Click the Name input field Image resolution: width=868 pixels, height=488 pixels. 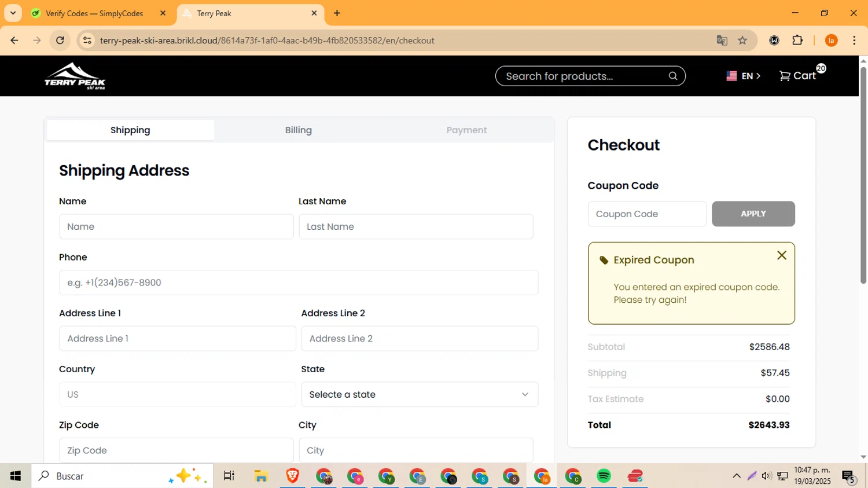coord(176,226)
